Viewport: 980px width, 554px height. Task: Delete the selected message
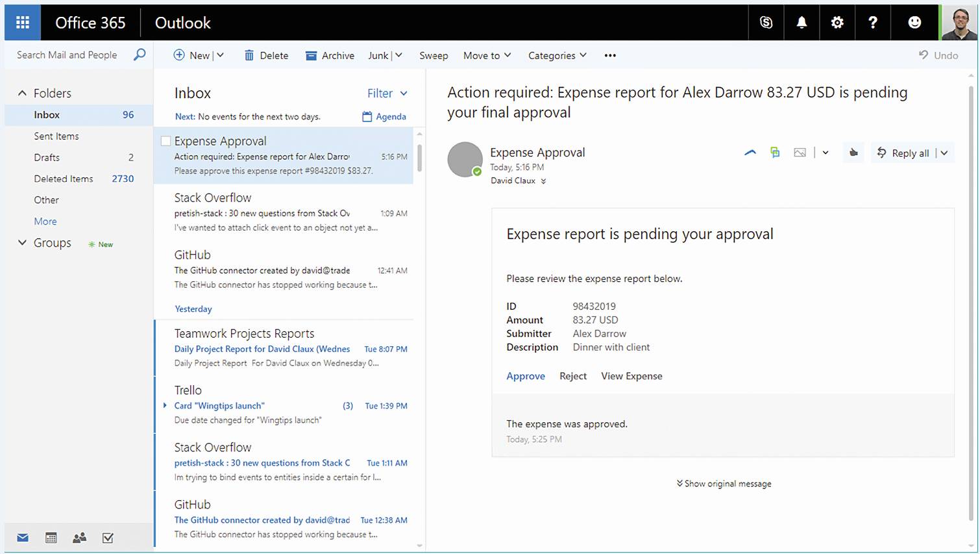(x=266, y=55)
